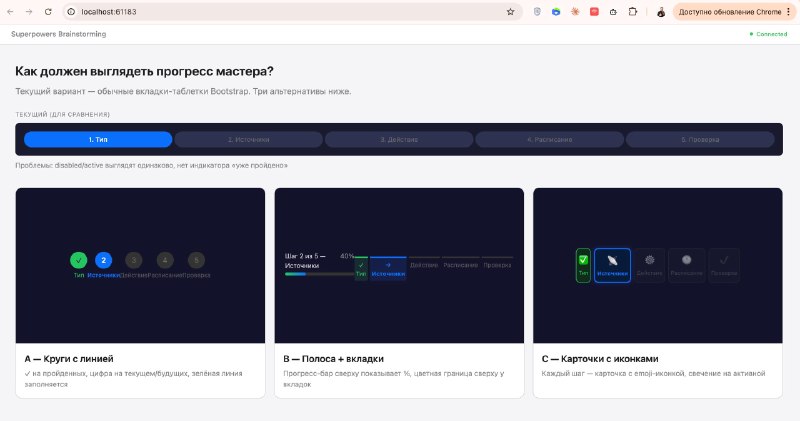Open the Chrome extensions puzzle icon

click(632, 12)
